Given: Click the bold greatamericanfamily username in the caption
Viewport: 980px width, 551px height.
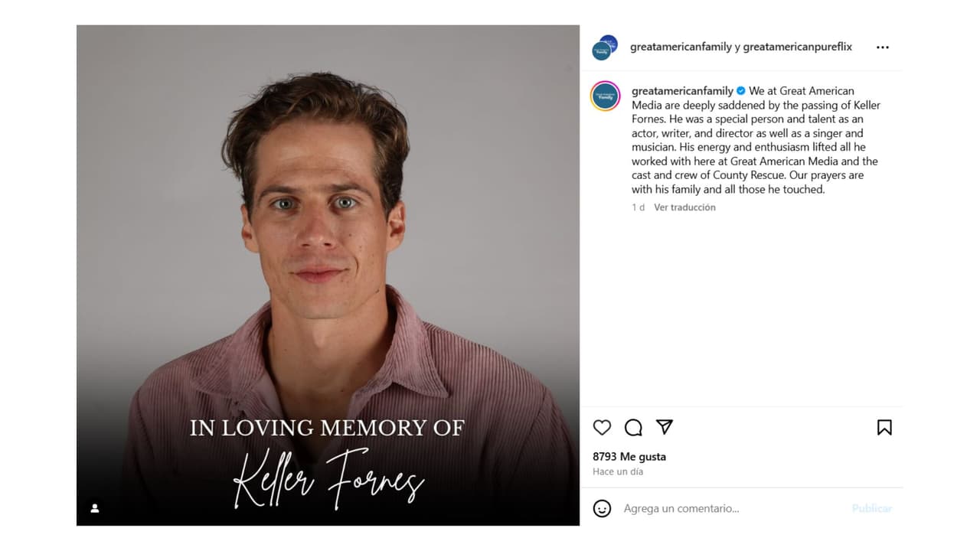Looking at the screenshot, I should point(683,90).
